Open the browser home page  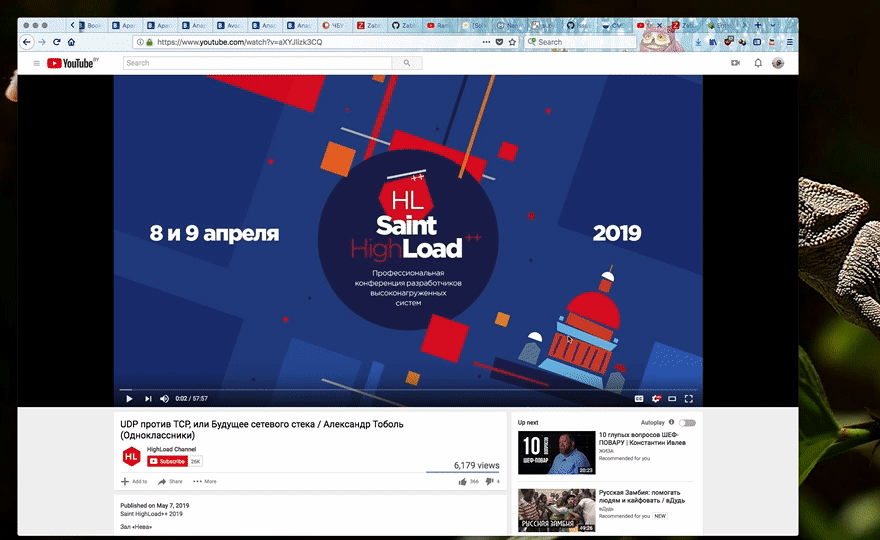[x=71, y=42]
